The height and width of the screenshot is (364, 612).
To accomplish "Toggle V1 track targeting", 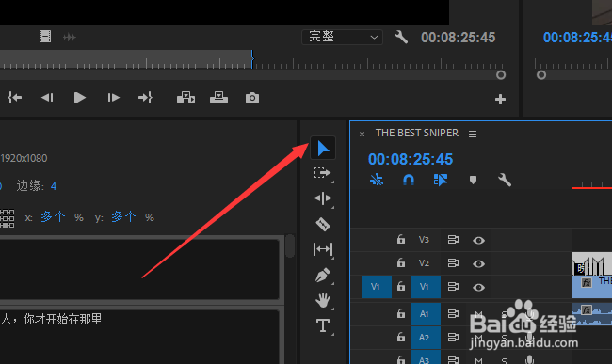I will [426, 287].
